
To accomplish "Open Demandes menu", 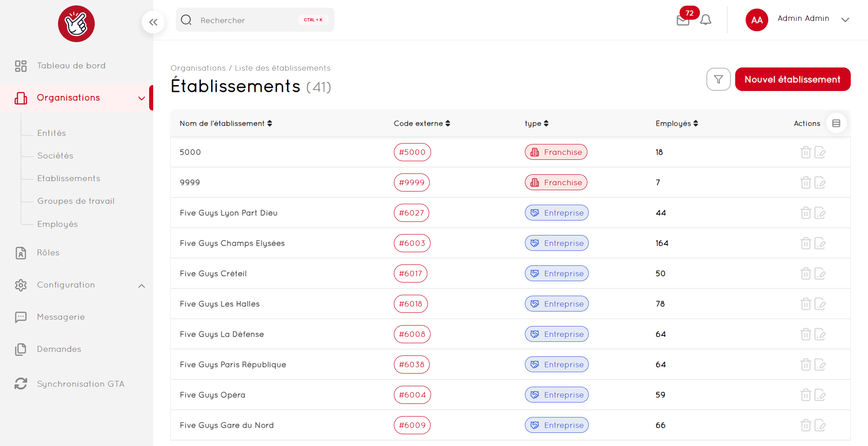I will click(x=59, y=349).
